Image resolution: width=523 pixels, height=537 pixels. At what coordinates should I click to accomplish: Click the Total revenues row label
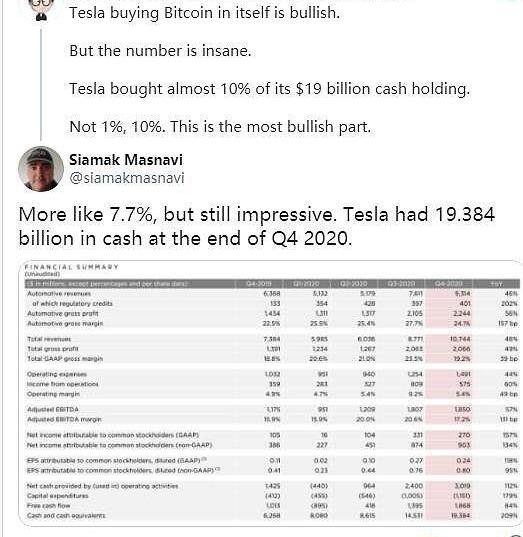[49, 339]
